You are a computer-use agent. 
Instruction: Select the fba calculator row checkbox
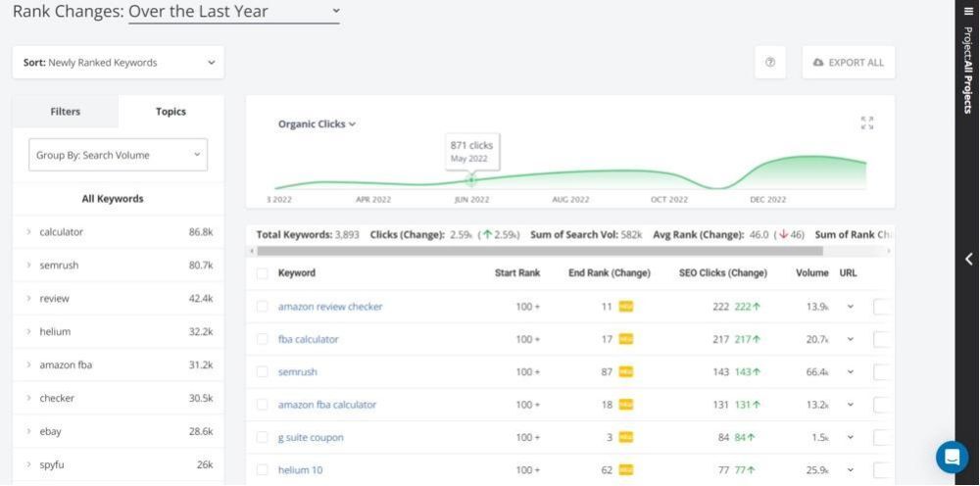coord(263,339)
